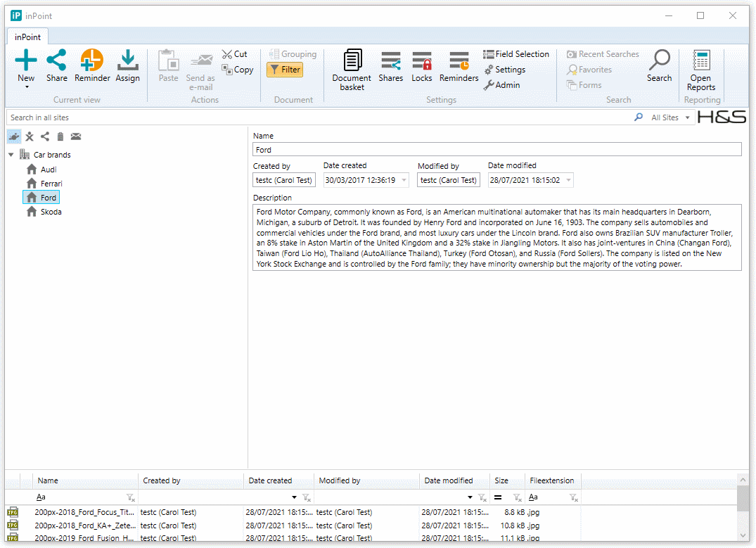Clear the Name column filter

coord(131,497)
